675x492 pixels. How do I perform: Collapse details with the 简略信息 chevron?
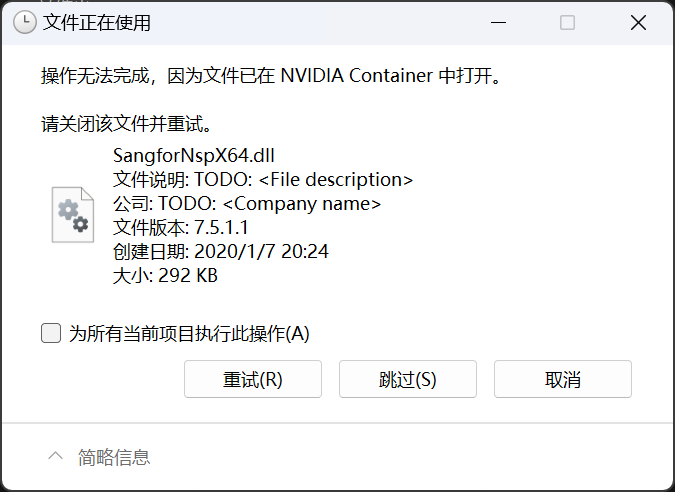coord(56,457)
